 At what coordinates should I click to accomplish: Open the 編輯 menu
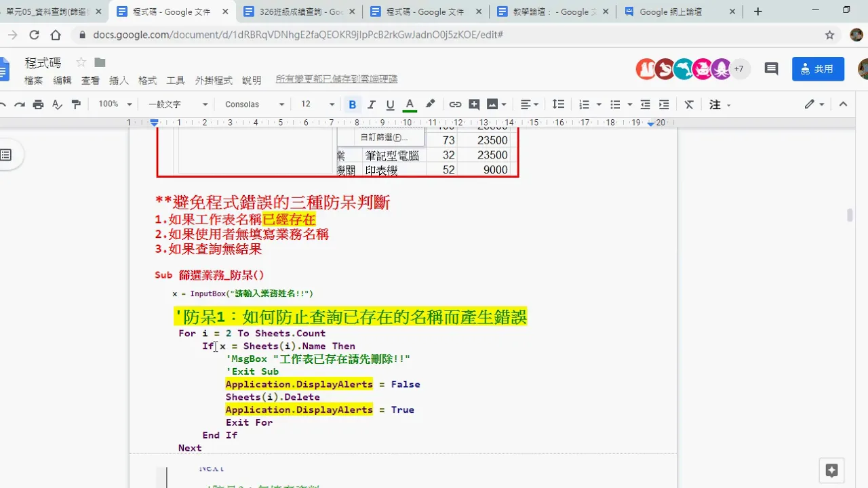point(62,80)
